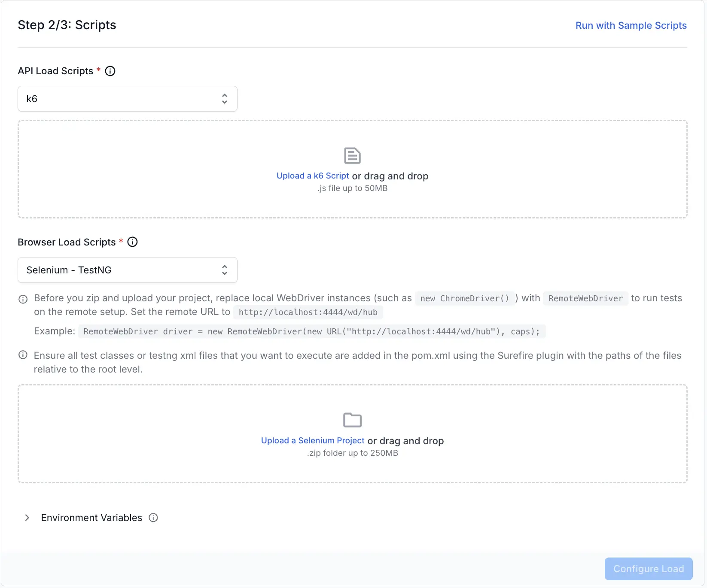Click the .js file up to 50MB hint text
Screen dimensions: 707x588
coord(352,188)
